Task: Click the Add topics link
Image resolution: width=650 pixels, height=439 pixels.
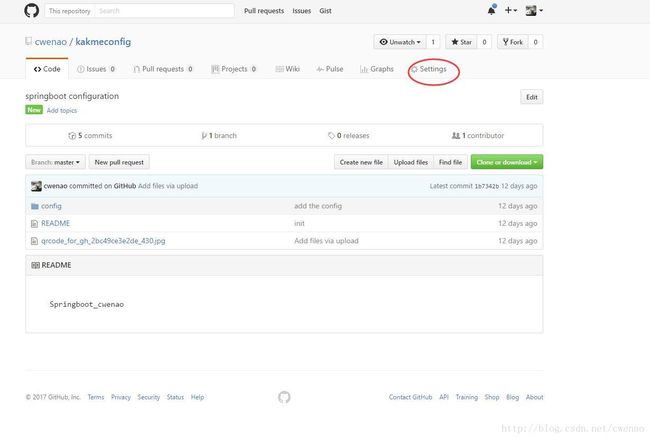Action: [62, 110]
